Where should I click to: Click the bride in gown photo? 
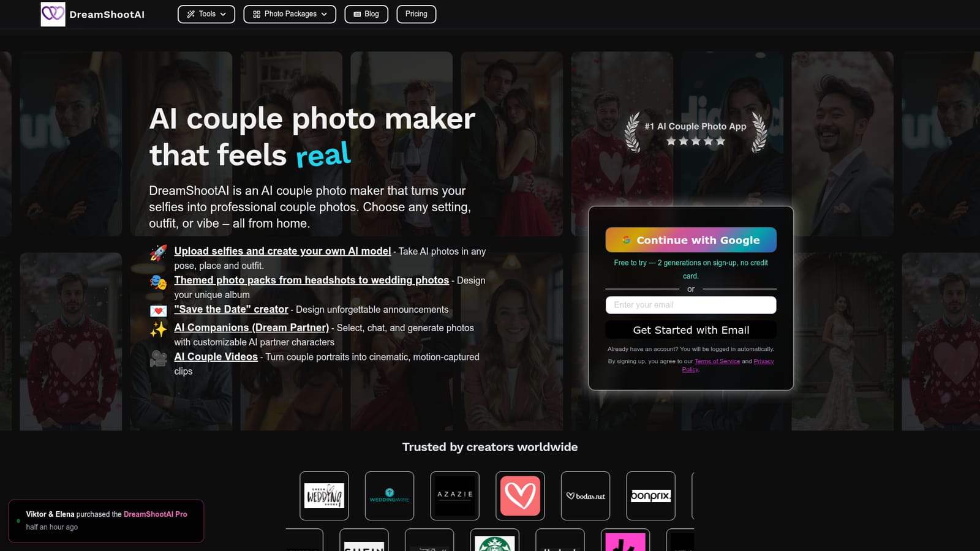tap(842, 342)
